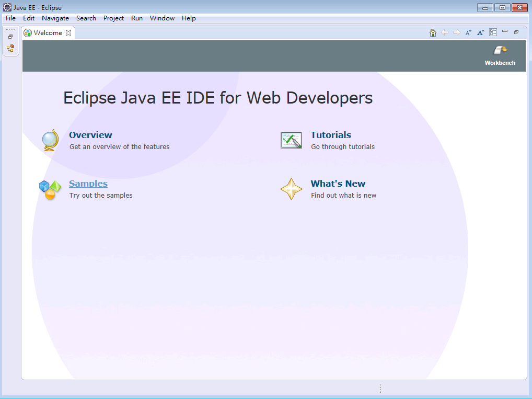Click 'Try out the samples' text

pyautogui.click(x=101, y=195)
